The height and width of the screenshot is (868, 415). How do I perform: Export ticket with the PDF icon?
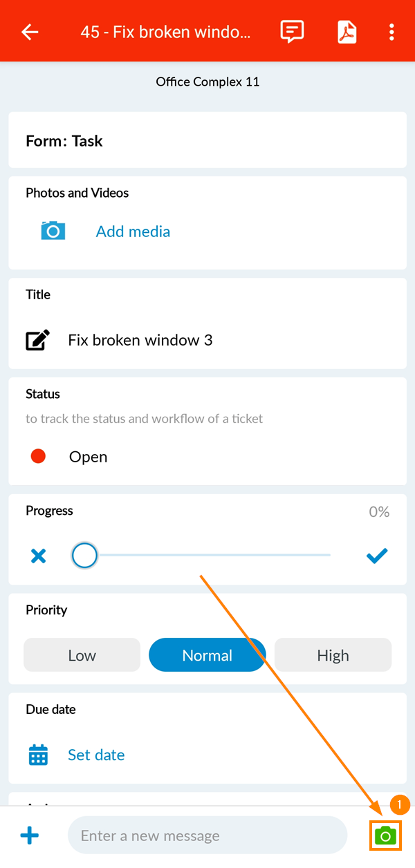pos(347,32)
